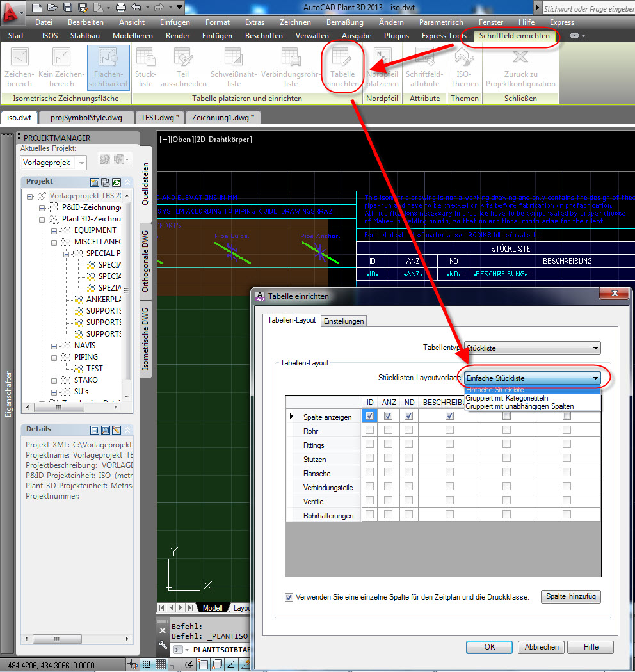Open the Datei menu

44,22
